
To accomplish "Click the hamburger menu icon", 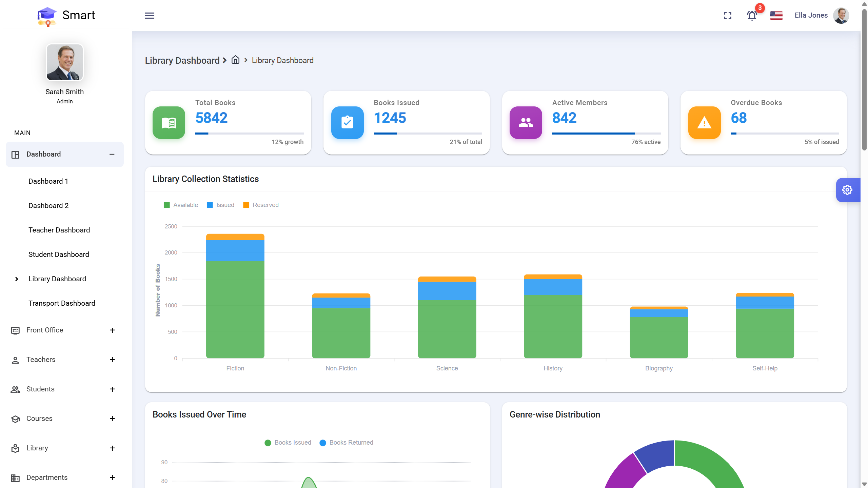I will click(x=150, y=16).
